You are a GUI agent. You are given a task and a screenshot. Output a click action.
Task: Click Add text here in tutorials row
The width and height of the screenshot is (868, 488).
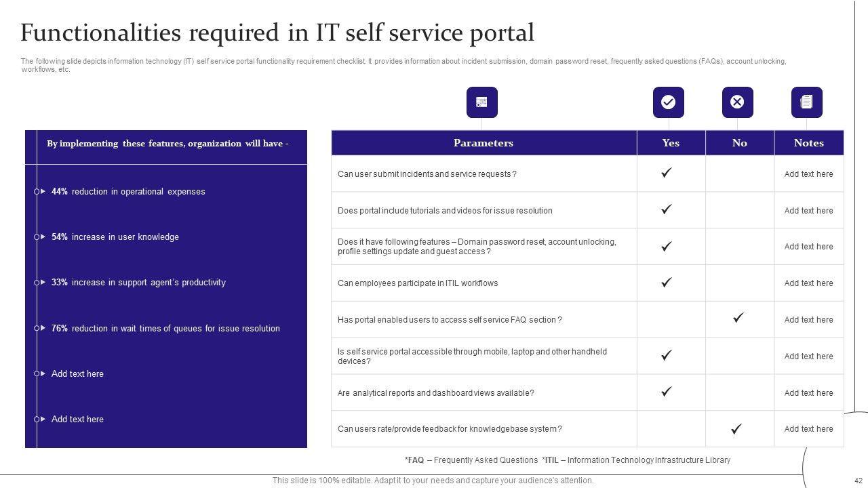[x=808, y=211]
